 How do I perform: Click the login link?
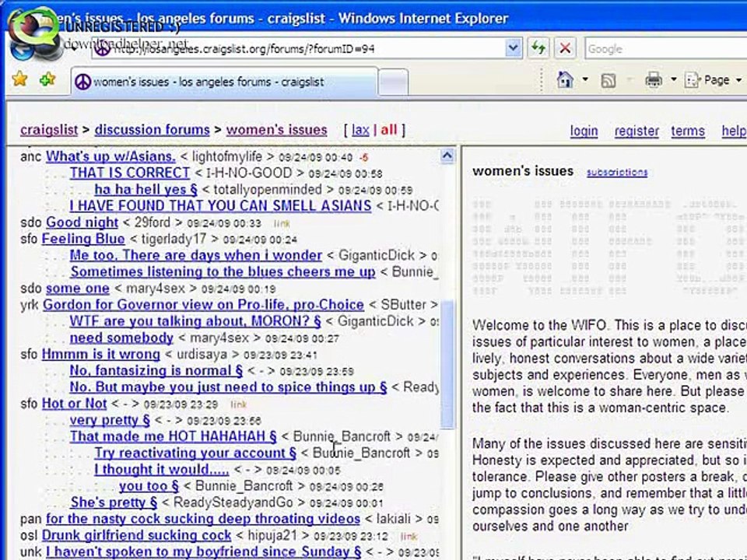point(584,131)
